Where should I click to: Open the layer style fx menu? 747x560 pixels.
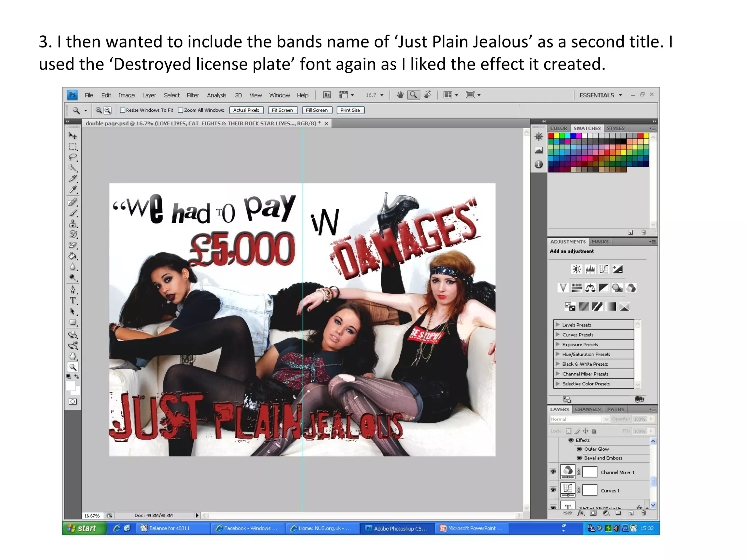coord(581,513)
